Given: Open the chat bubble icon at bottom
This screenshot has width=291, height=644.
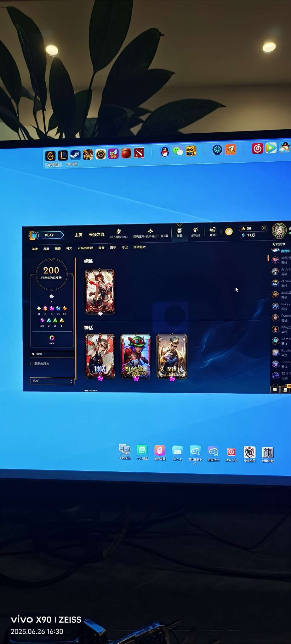Looking at the screenshot, I should 275,390.
